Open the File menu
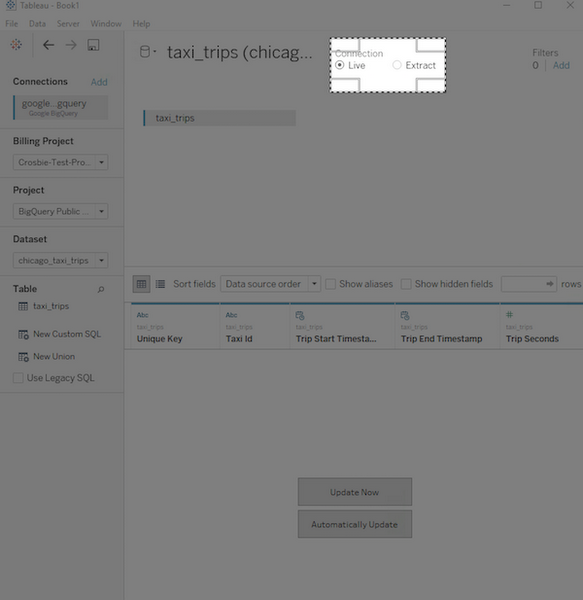 pyautogui.click(x=11, y=24)
